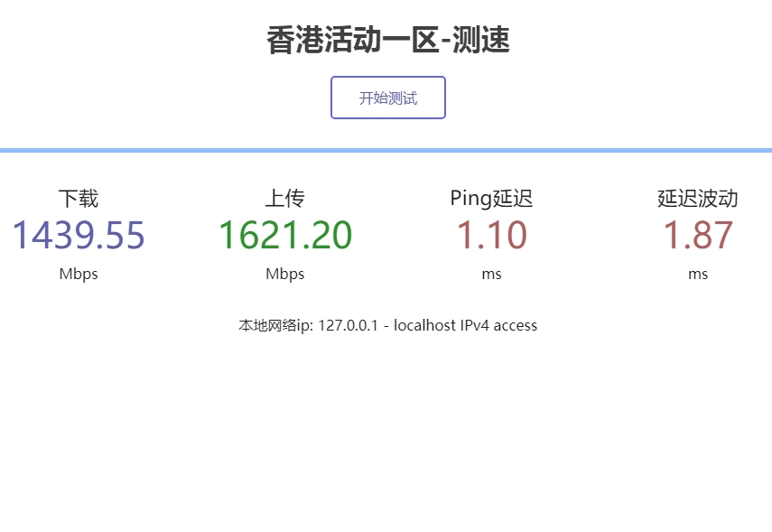This screenshot has width=772, height=532.
Task: Click the Mbps unit under download speed
Action: pyautogui.click(x=78, y=274)
